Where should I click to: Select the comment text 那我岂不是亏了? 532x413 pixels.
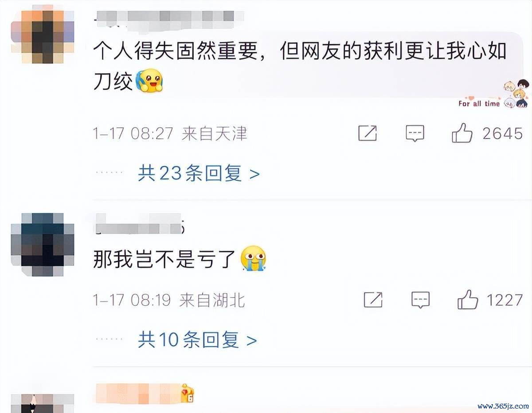[x=164, y=259]
